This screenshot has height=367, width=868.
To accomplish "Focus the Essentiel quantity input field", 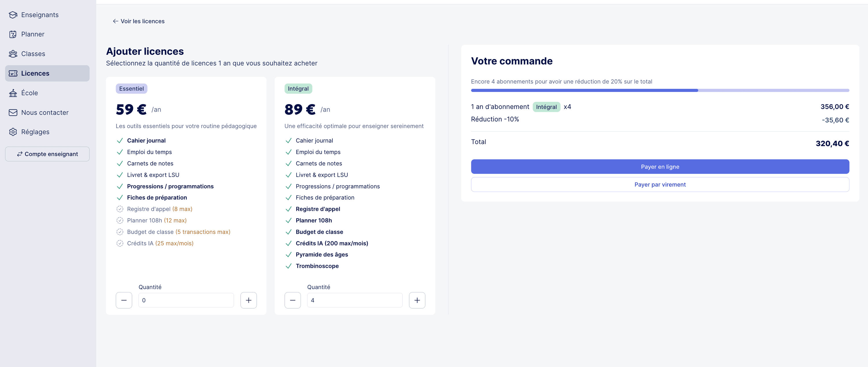I will click(186, 300).
